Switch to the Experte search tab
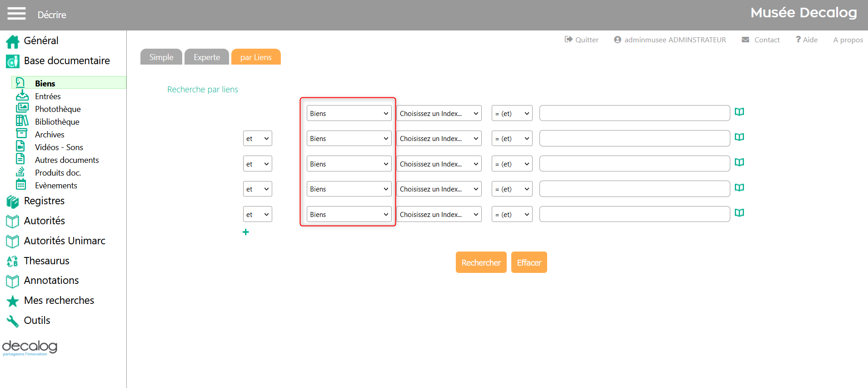 tap(207, 57)
